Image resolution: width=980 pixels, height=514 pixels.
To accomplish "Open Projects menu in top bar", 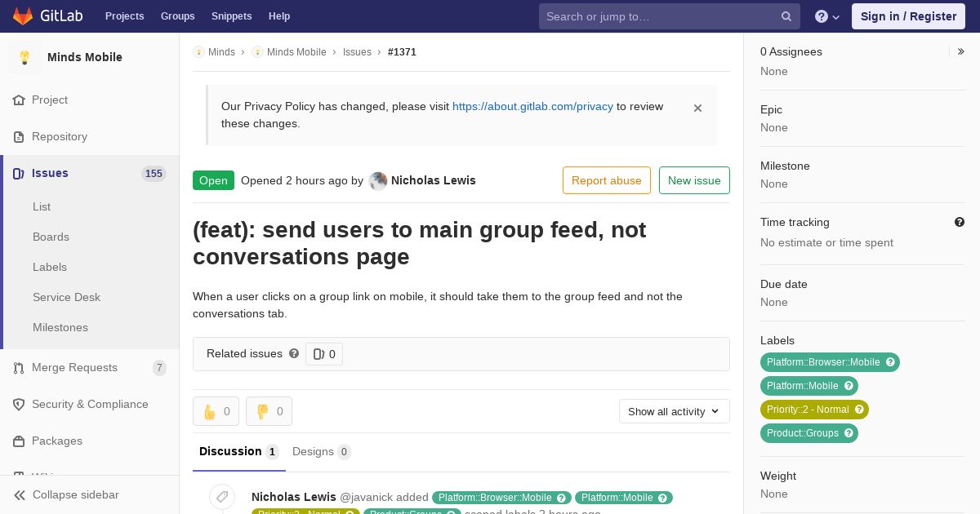I will (x=124, y=16).
